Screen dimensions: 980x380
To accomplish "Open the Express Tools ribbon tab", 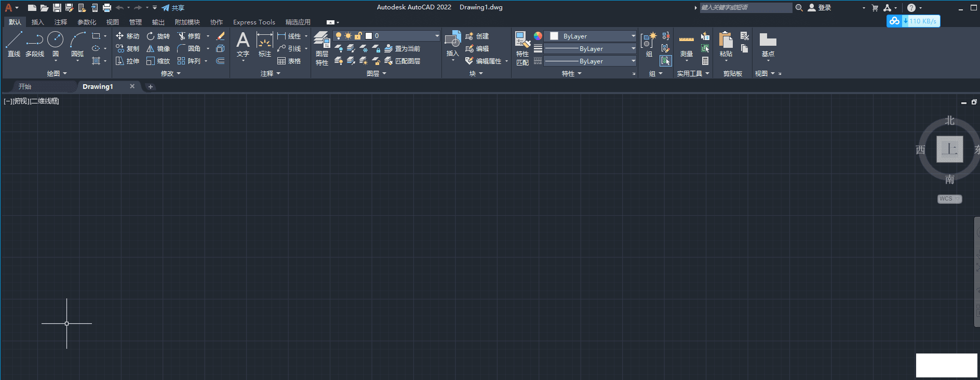I will (x=254, y=22).
